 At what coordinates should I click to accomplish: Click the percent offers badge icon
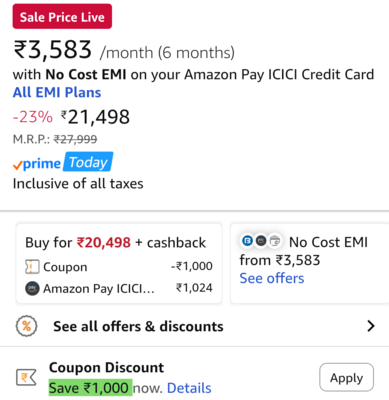[x=27, y=326]
